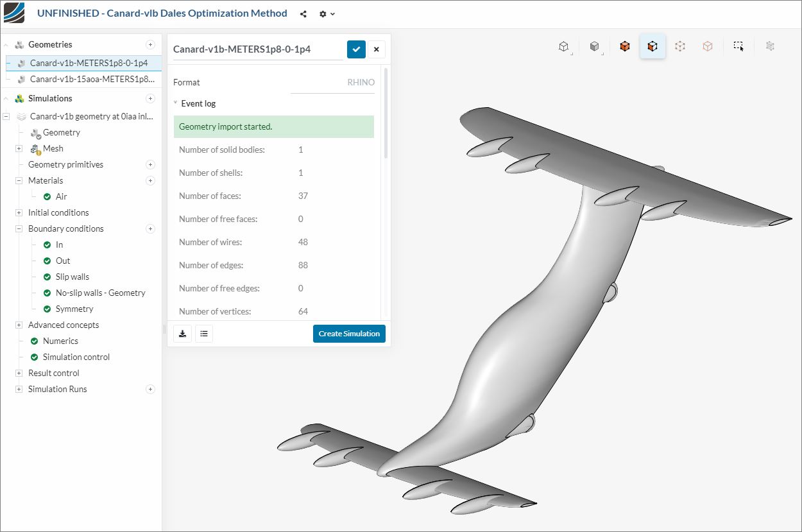Viewport: 802px width, 532px height.
Task: Activate the face selection mode cube
Action: pos(653,46)
